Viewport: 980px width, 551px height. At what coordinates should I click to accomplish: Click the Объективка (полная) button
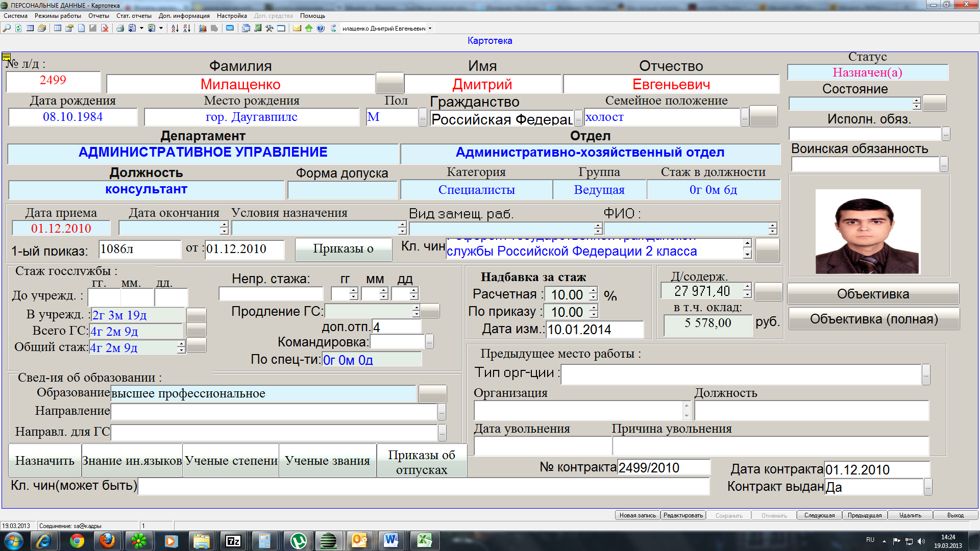(x=873, y=319)
